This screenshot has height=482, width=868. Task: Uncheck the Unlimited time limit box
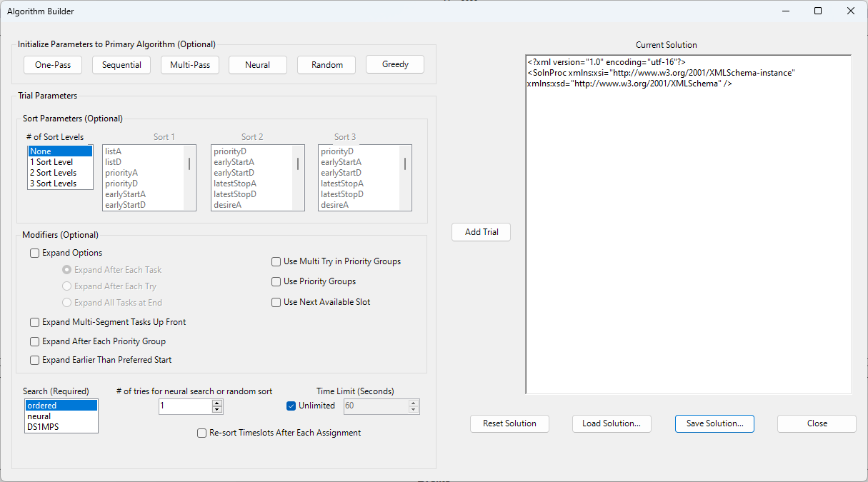(x=291, y=406)
